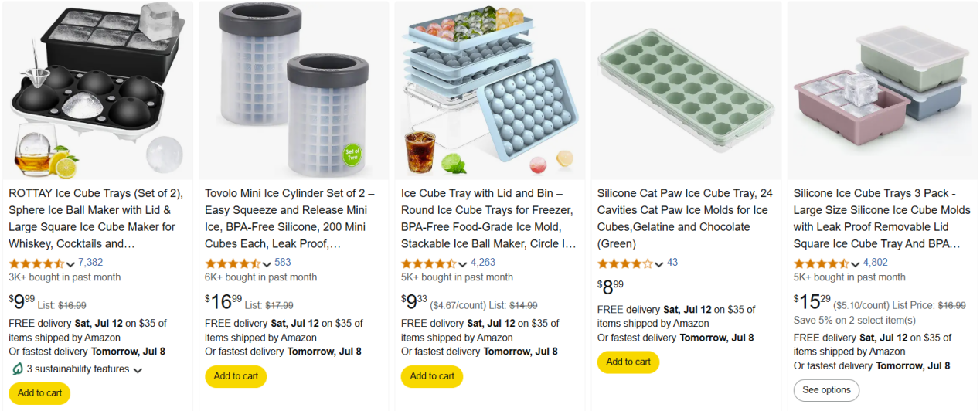See options for Silicone 3 Pack trays

[x=826, y=390]
